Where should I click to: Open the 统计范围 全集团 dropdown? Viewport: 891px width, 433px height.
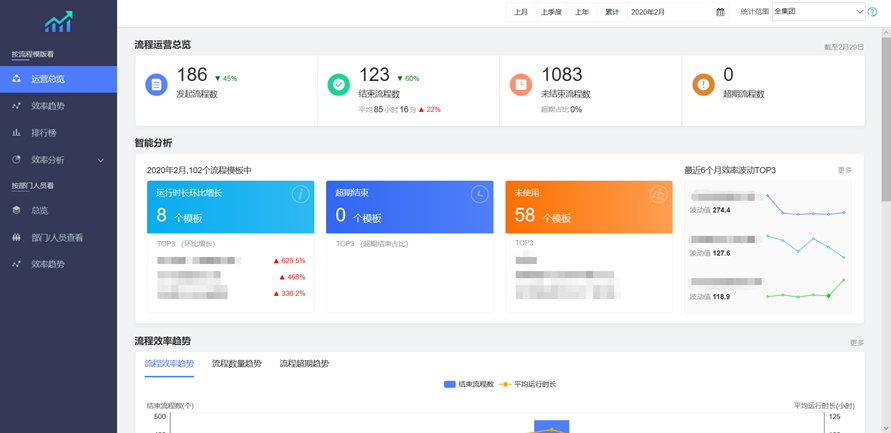pos(817,12)
